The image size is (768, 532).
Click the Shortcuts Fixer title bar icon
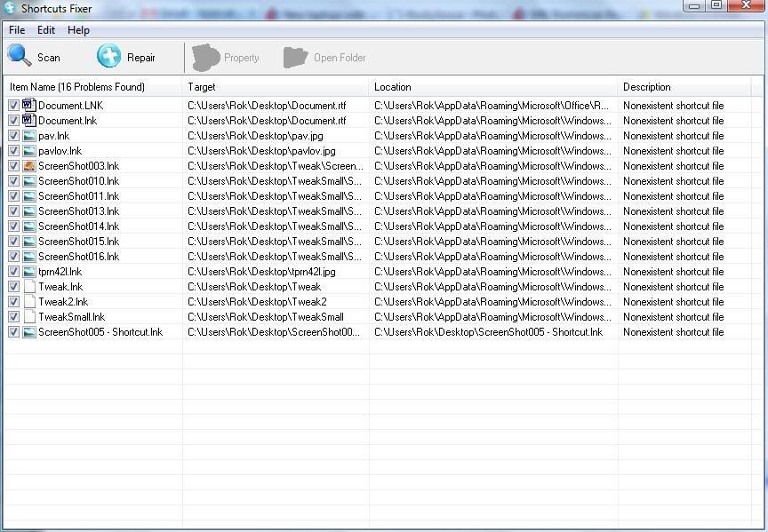[x=10, y=8]
